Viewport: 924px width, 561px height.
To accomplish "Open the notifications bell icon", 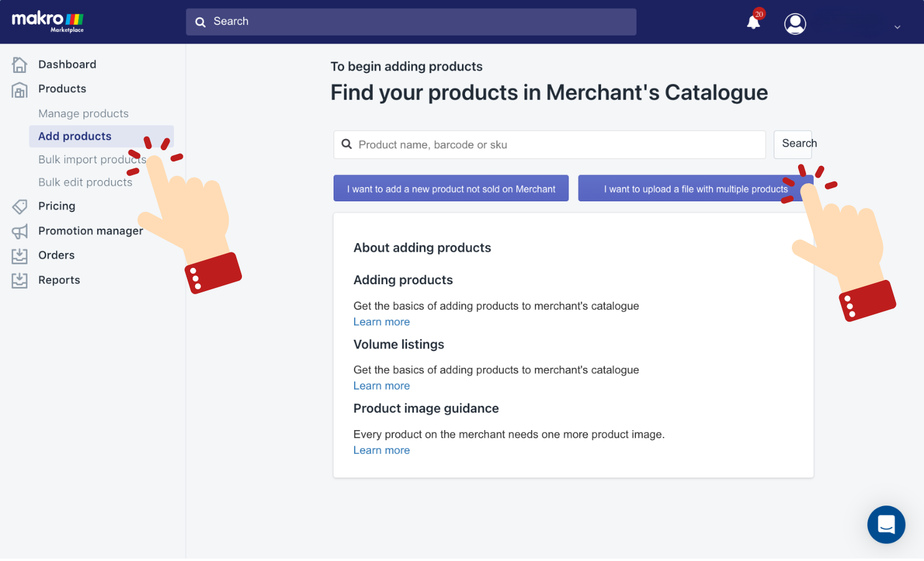I will [x=753, y=22].
